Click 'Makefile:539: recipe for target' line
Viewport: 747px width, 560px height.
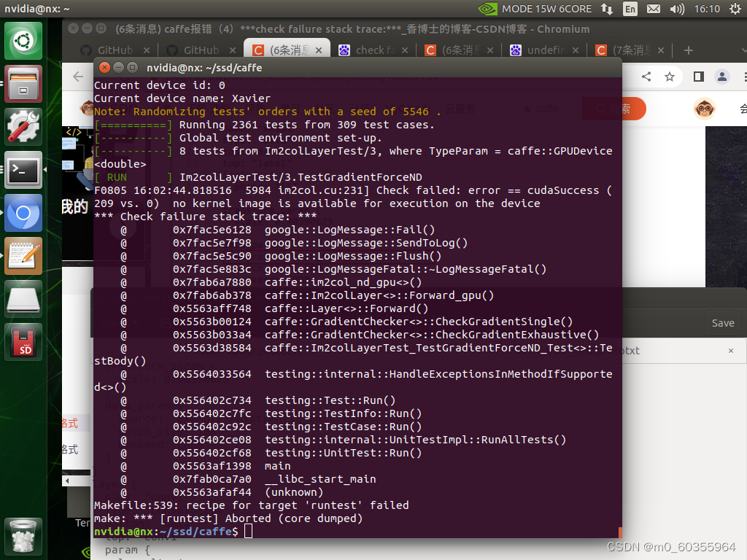pyautogui.click(x=251, y=505)
